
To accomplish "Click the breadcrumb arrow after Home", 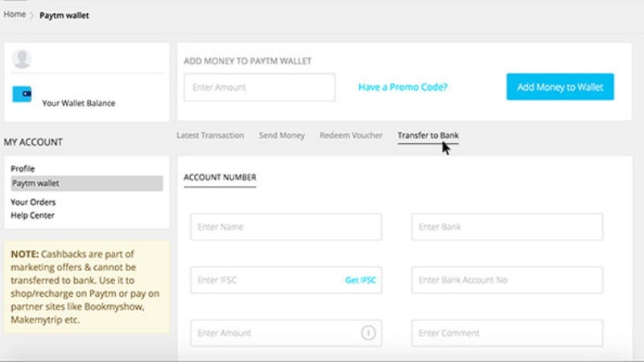I will click(x=31, y=15).
